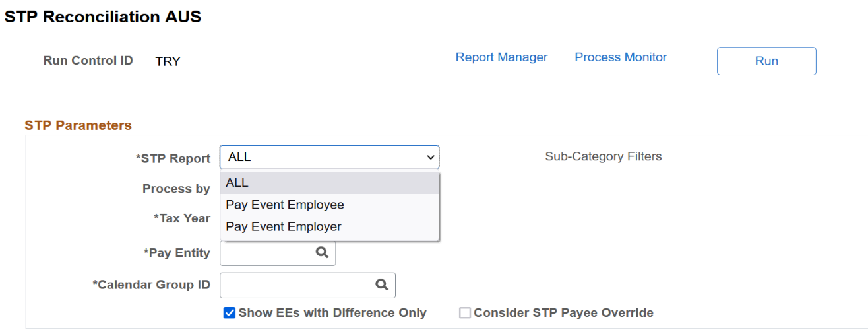
Task: Go to Process Monitor
Action: coord(621,57)
